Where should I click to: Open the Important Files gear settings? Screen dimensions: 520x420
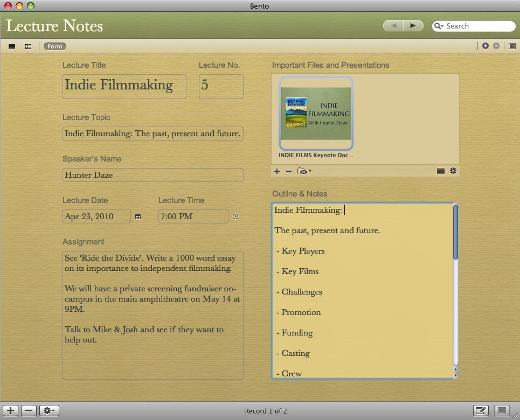coord(453,171)
